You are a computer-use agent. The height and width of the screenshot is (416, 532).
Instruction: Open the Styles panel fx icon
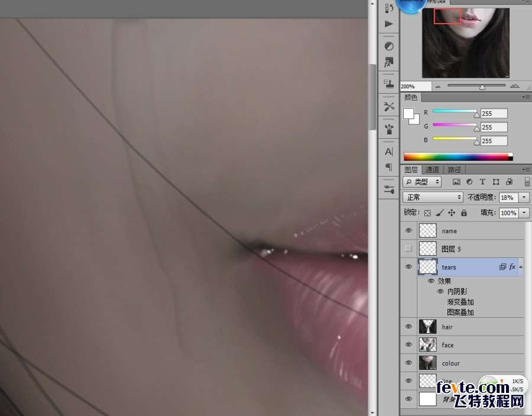point(388,62)
